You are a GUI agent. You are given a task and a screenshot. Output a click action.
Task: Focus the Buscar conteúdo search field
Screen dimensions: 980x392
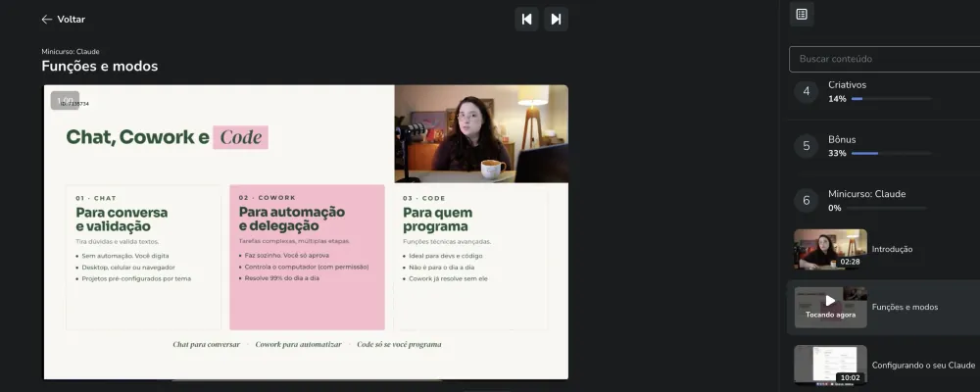(x=884, y=59)
